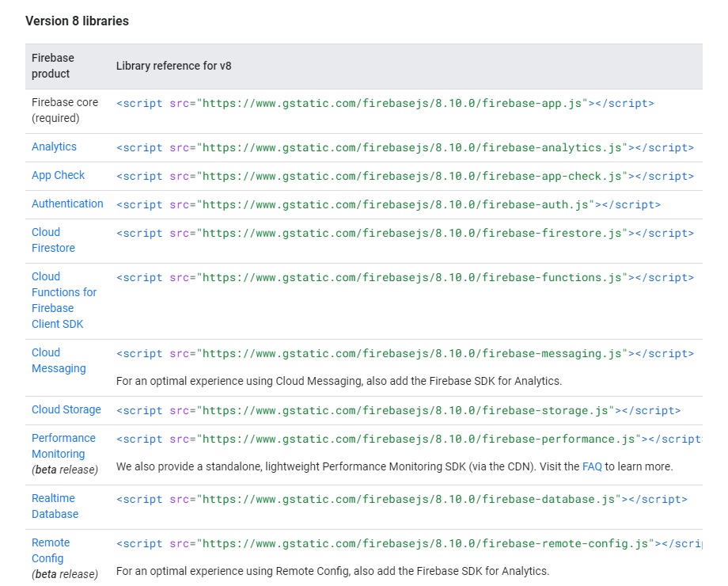Click the 'Version 8 libraries' heading

coord(77,21)
